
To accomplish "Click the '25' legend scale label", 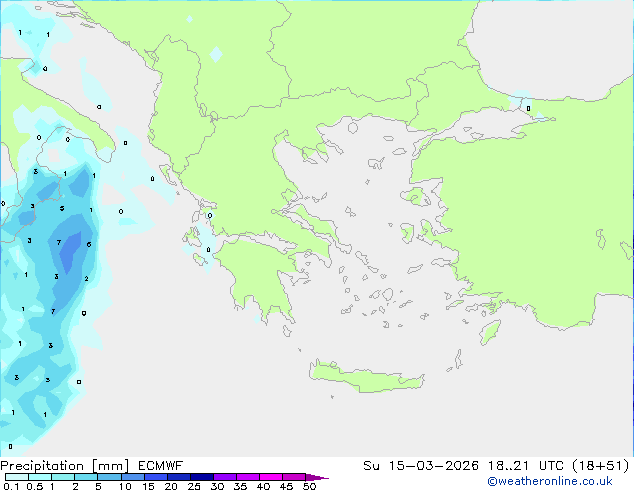I will pos(194,486).
